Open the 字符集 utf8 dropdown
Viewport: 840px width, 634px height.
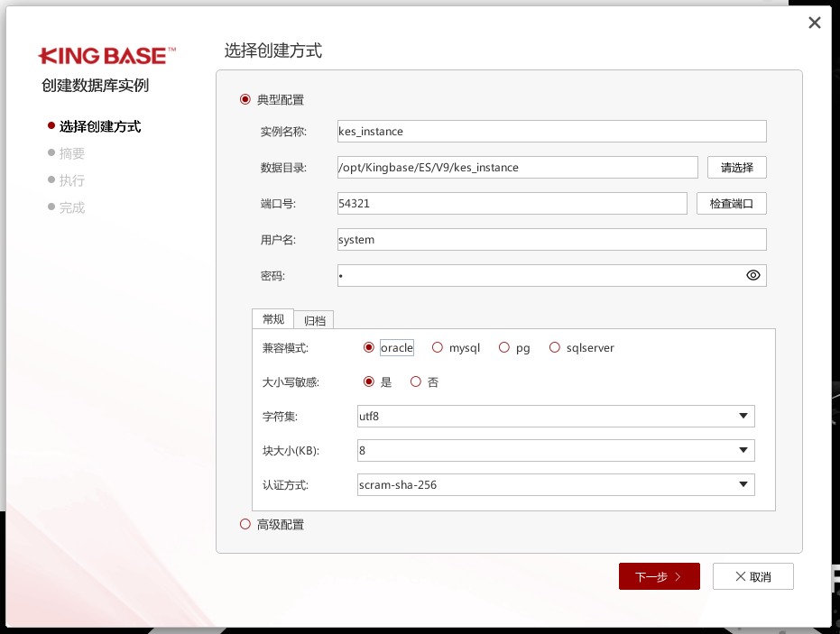(x=556, y=416)
